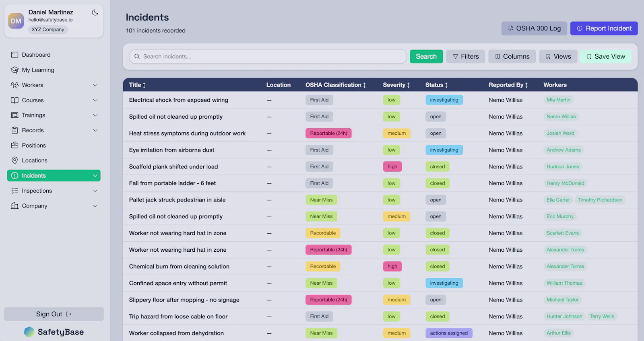The height and width of the screenshot is (341, 644).
Task: Click the Company building icon
Action: point(15,206)
